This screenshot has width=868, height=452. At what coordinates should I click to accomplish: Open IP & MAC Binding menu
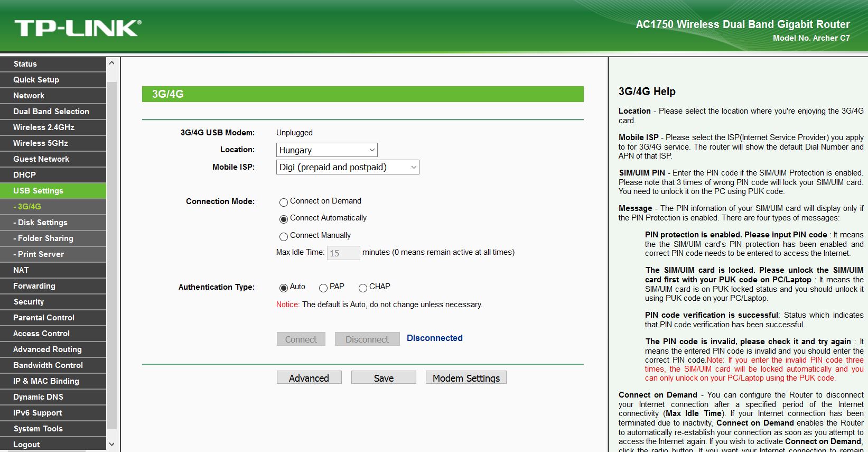53,381
